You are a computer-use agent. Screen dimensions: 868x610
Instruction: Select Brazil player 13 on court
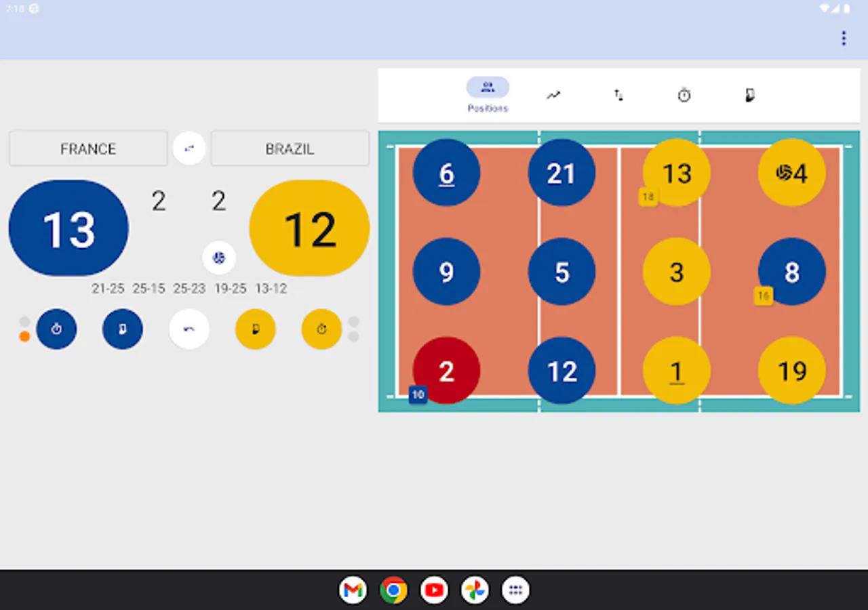point(677,173)
